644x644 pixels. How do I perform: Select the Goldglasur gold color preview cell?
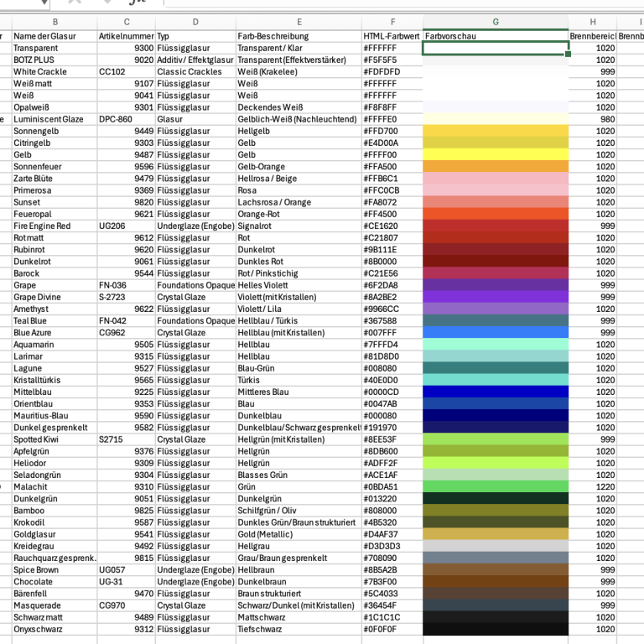[x=496, y=534]
